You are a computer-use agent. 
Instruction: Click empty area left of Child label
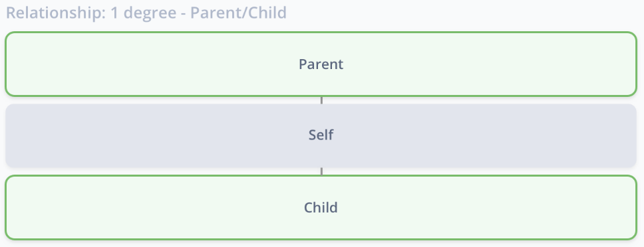155,208
